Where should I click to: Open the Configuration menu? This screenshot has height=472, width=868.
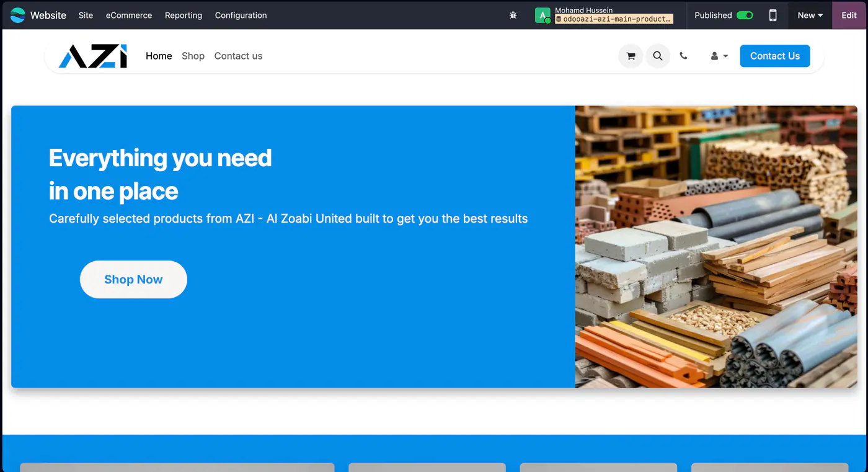(241, 16)
